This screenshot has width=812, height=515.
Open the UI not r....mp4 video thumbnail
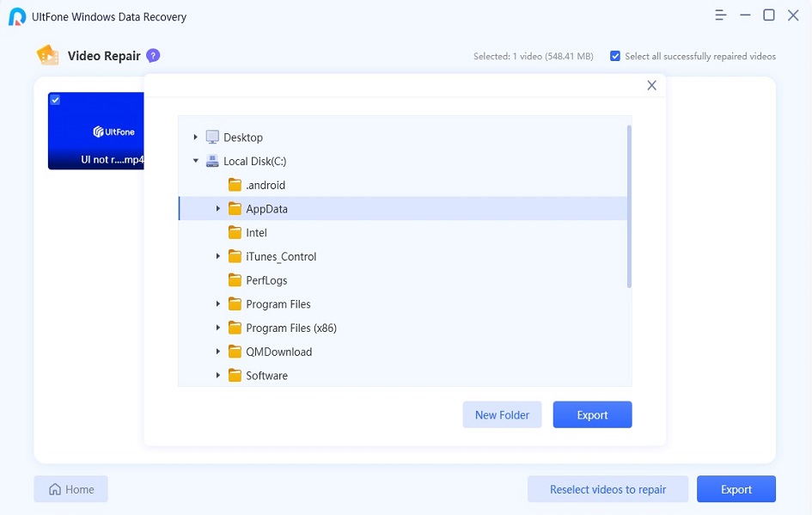click(95, 131)
